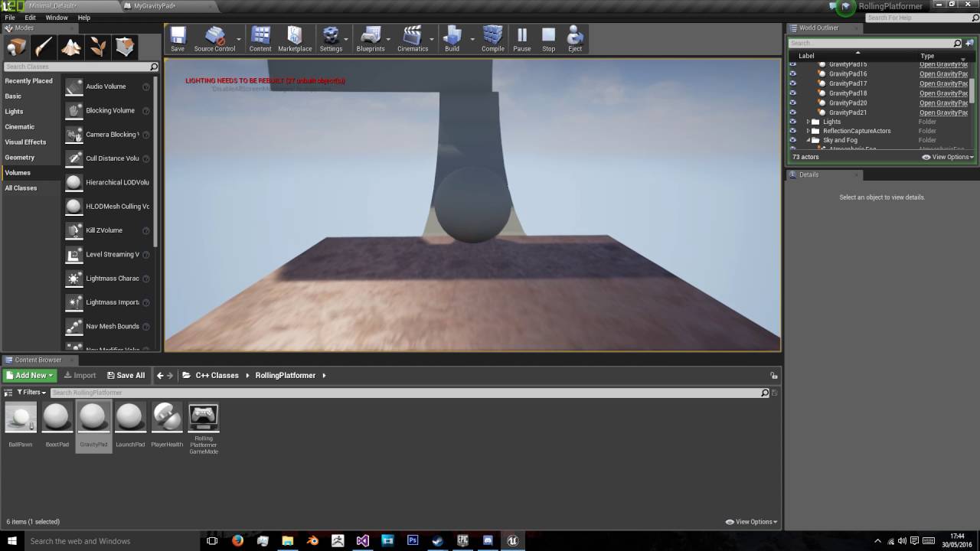
Task: Click the Hierarchical LODVolume item
Action: point(109,182)
